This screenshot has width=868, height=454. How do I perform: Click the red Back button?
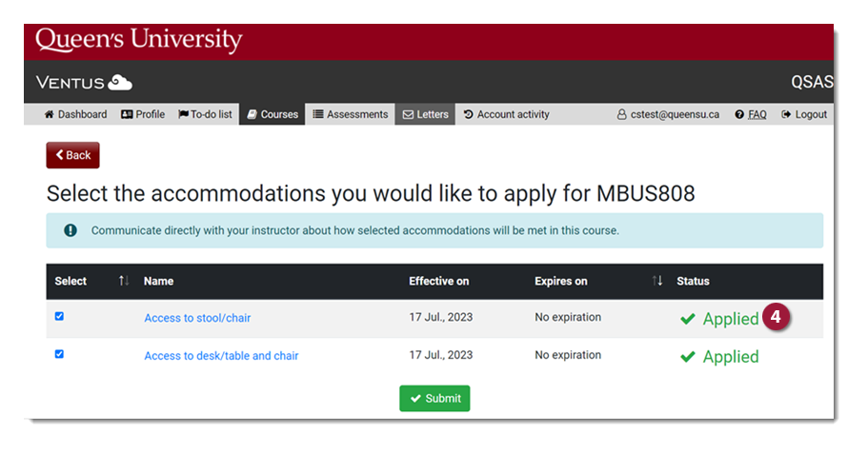72,155
